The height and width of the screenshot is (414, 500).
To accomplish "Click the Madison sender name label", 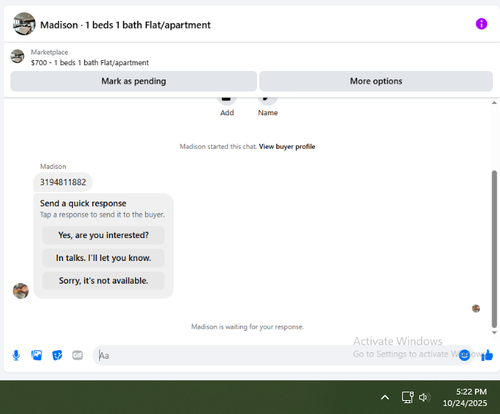I will click(x=53, y=166).
